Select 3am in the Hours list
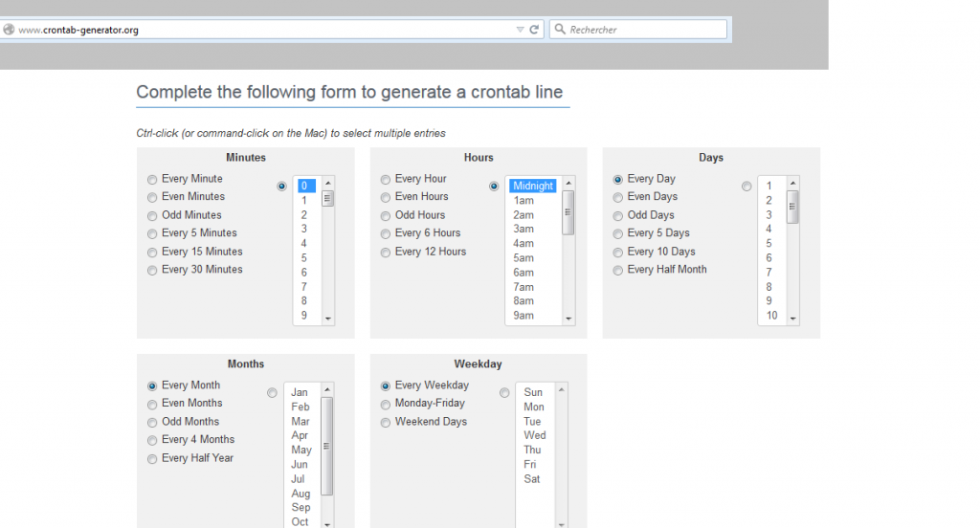The width and height of the screenshot is (980, 528). coord(523,230)
